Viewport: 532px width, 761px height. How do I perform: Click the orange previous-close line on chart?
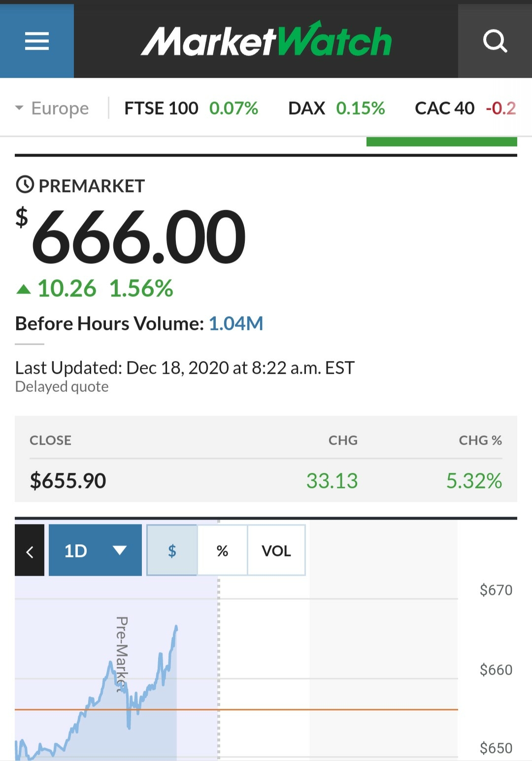tap(320, 710)
